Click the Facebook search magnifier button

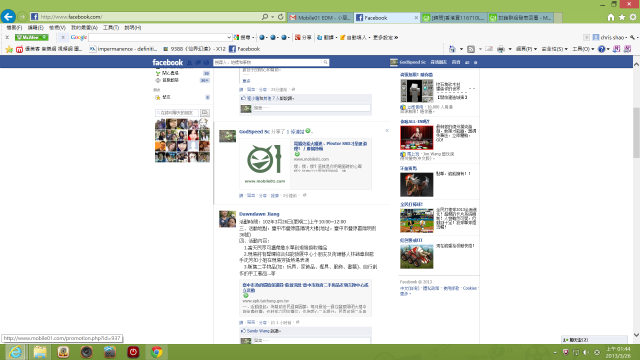pyautogui.click(x=325, y=62)
